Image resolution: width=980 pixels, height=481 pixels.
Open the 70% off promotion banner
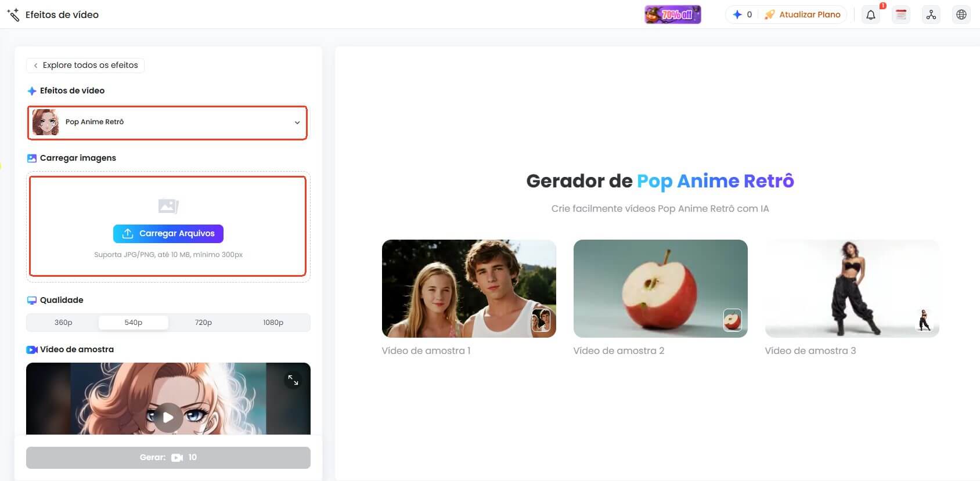tap(673, 15)
